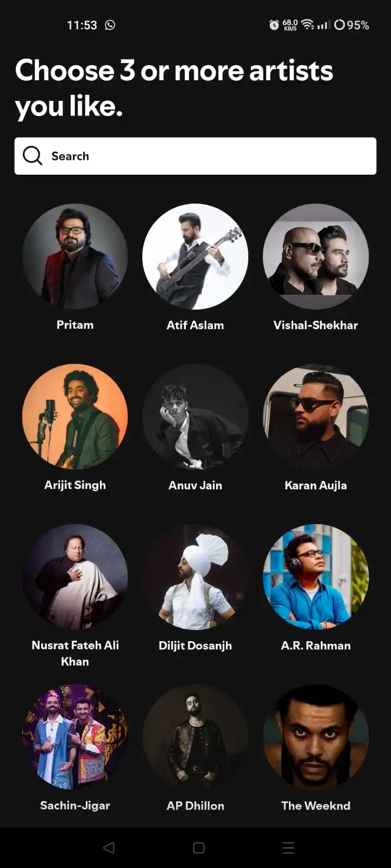Tap the Diljit Dosanjh name label
Image resolution: width=391 pixels, height=868 pixels.
(195, 646)
